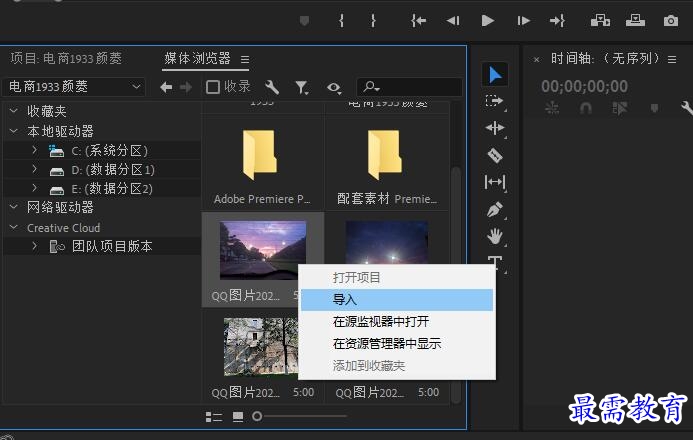The height and width of the screenshot is (440, 693).
Task: Export frame with camera icon
Action: point(670,21)
